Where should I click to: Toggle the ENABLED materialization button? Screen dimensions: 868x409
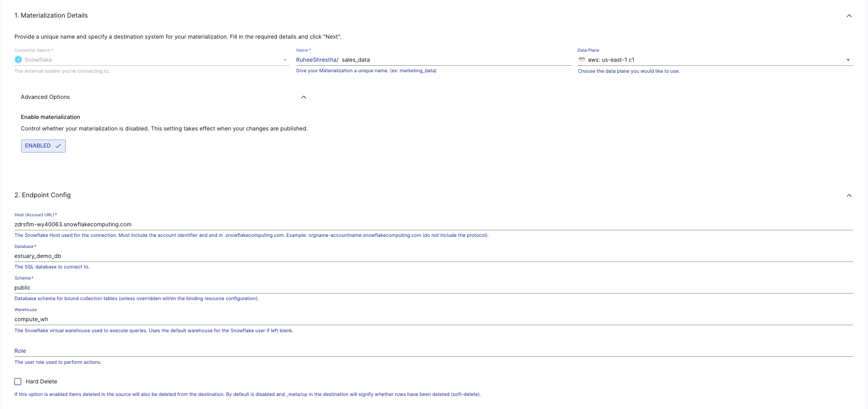(43, 146)
